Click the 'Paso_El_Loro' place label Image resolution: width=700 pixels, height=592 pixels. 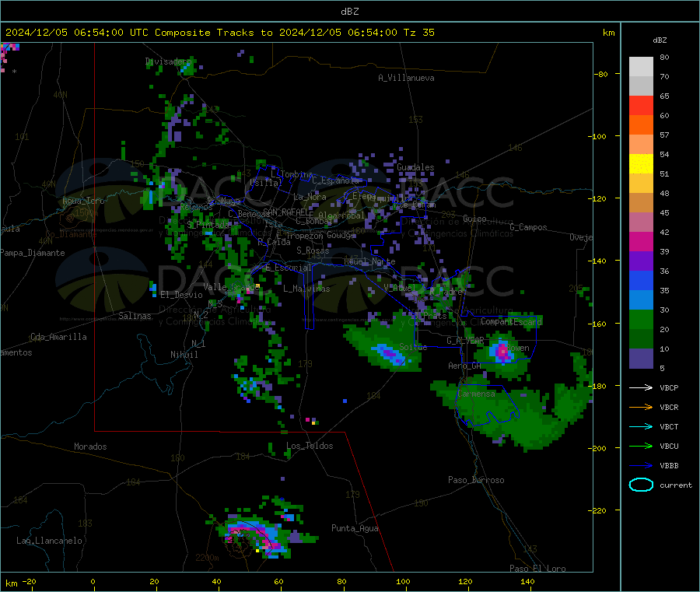coord(537,569)
